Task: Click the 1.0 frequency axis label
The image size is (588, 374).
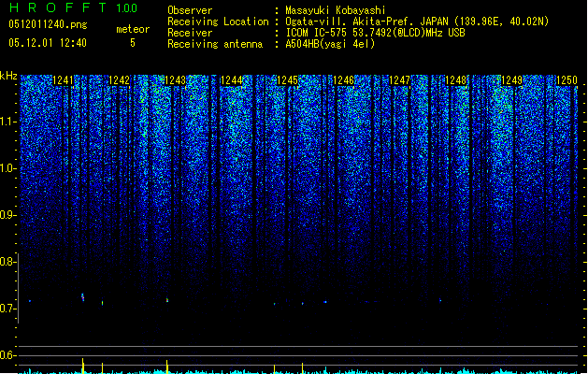Action: click(8, 168)
